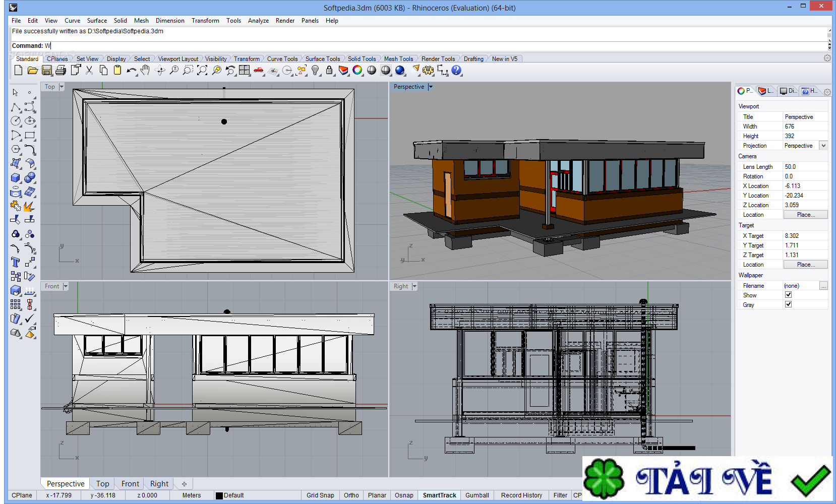
Task: Open the four-viewport layout icon
Action: tap(245, 71)
